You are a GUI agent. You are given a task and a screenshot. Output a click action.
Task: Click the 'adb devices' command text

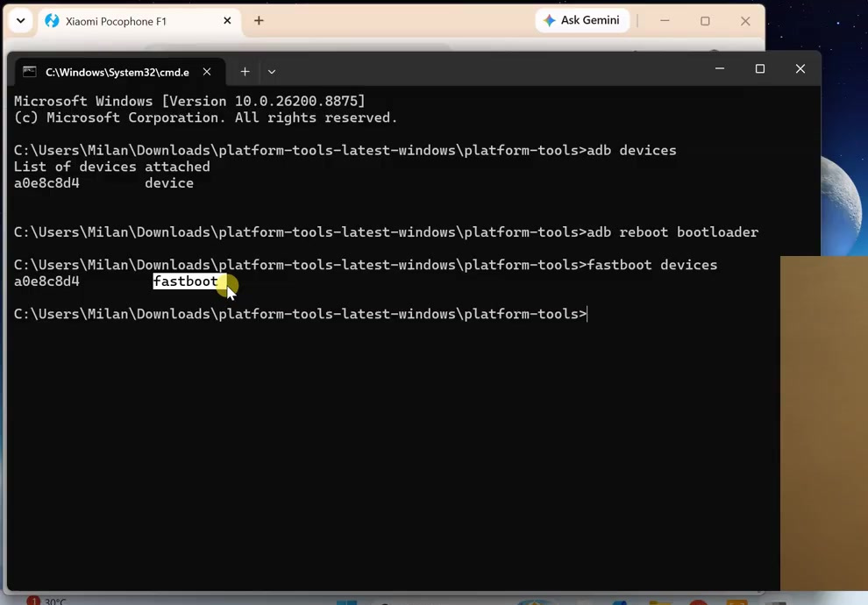click(631, 151)
